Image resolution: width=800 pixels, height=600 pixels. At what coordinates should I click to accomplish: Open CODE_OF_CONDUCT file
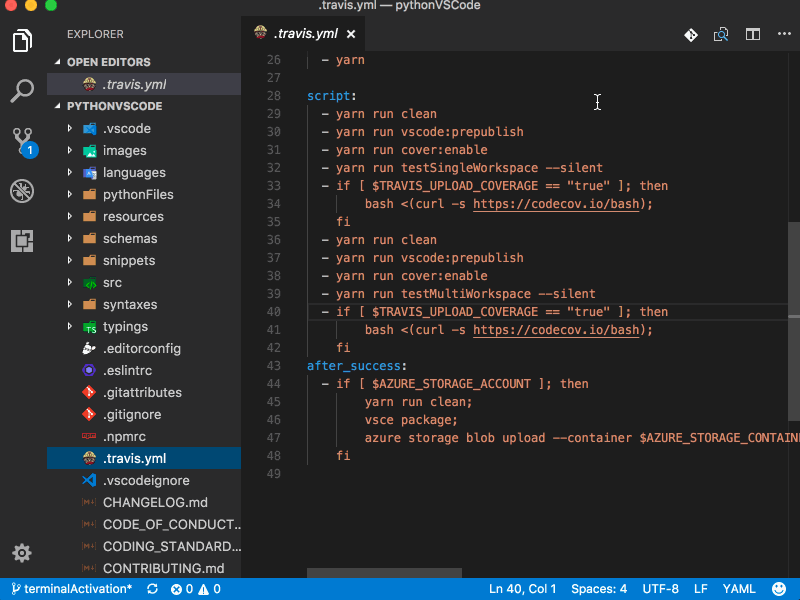click(144, 524)
